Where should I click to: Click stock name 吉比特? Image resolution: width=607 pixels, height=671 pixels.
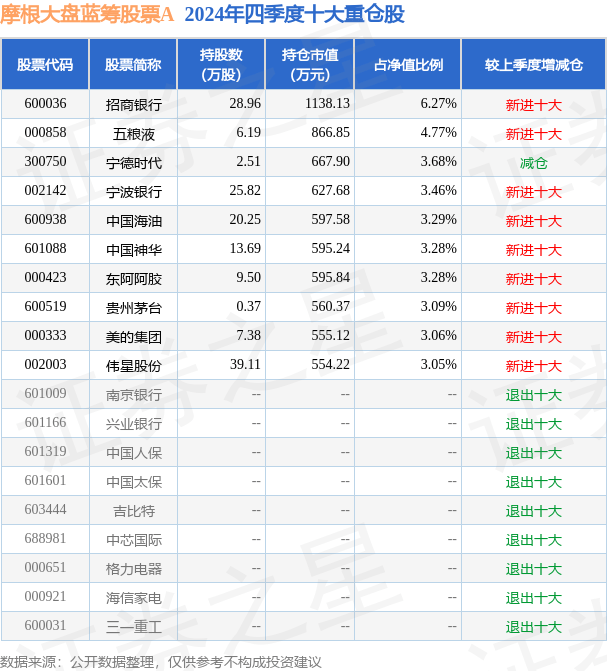134,511
